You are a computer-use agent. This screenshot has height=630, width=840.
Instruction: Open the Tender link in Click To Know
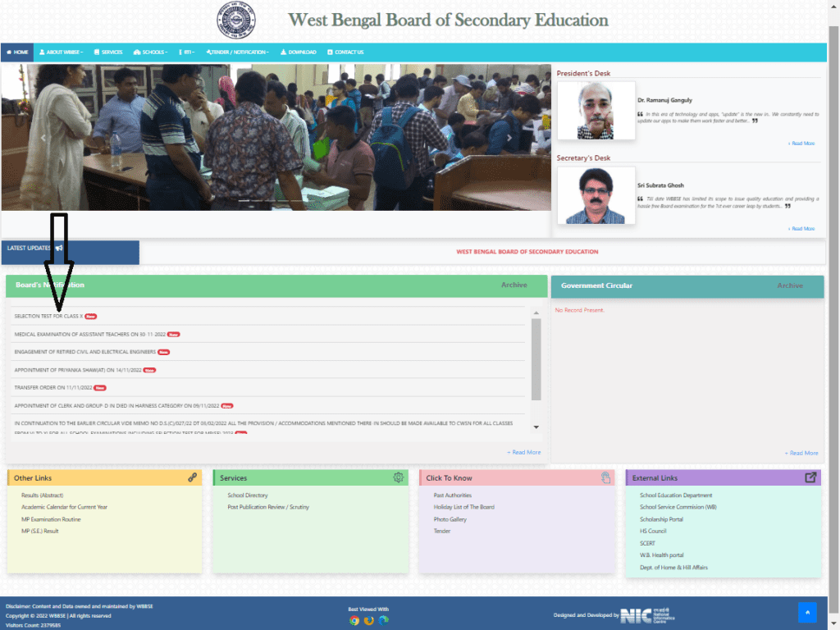[442, 532]
